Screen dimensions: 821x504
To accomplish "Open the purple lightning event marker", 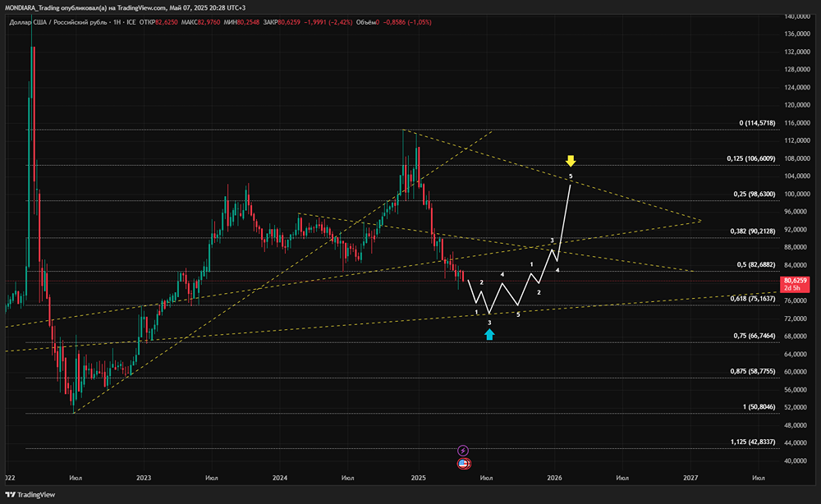I will click(x=463, y=451).
